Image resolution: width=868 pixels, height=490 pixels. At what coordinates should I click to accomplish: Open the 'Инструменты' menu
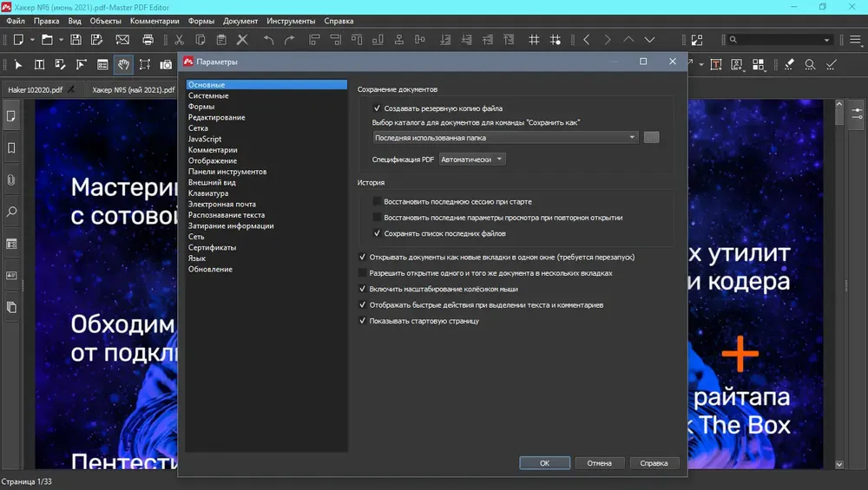pyautogui.click(x=291, y=21)
